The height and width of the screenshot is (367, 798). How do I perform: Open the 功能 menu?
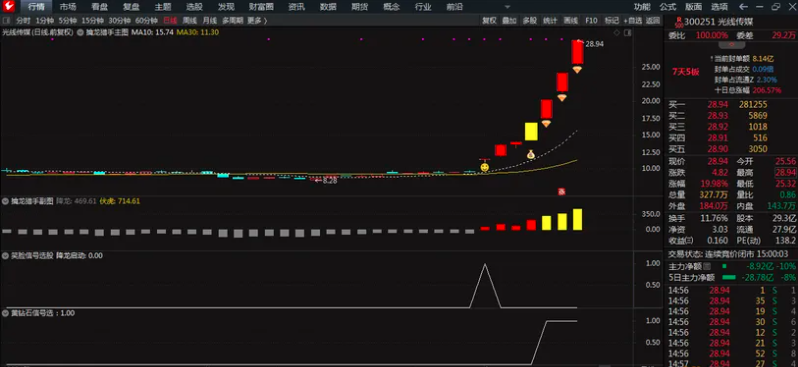click(642, 7)
